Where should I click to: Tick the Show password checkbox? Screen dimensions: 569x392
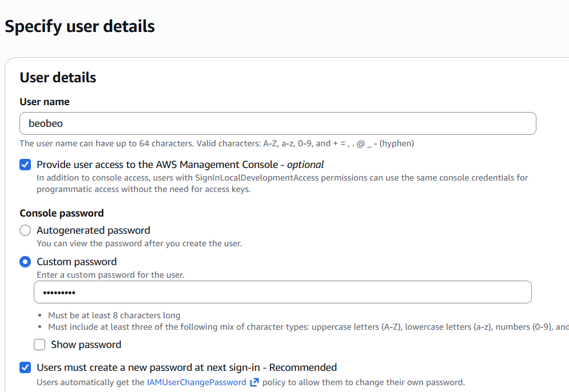click(x=39, y=345)
